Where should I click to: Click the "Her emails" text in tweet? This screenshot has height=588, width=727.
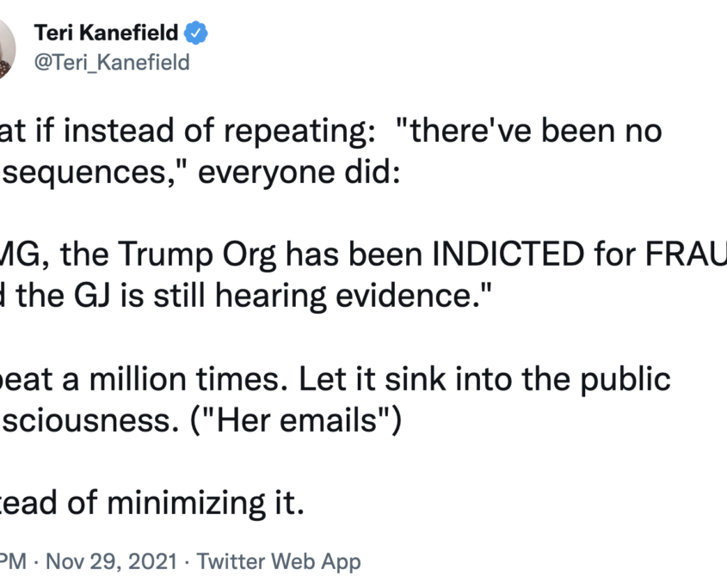[x=296, y=420]
